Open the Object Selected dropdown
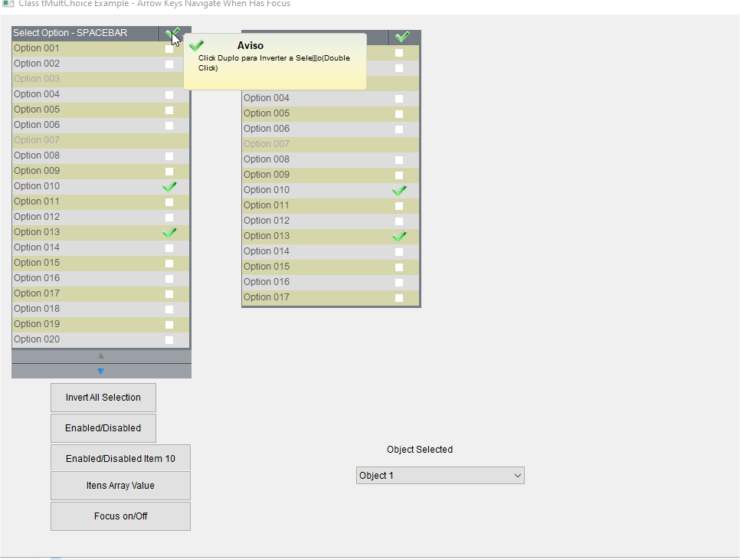Screen dimensions: 740x560 440,476
